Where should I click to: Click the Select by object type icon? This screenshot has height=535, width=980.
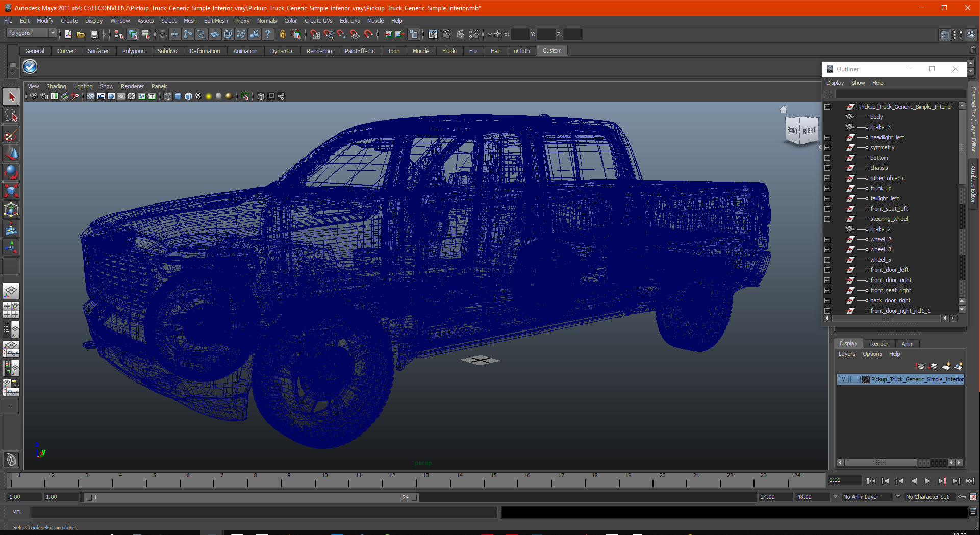pyautogui.click(x=133, y=34)
